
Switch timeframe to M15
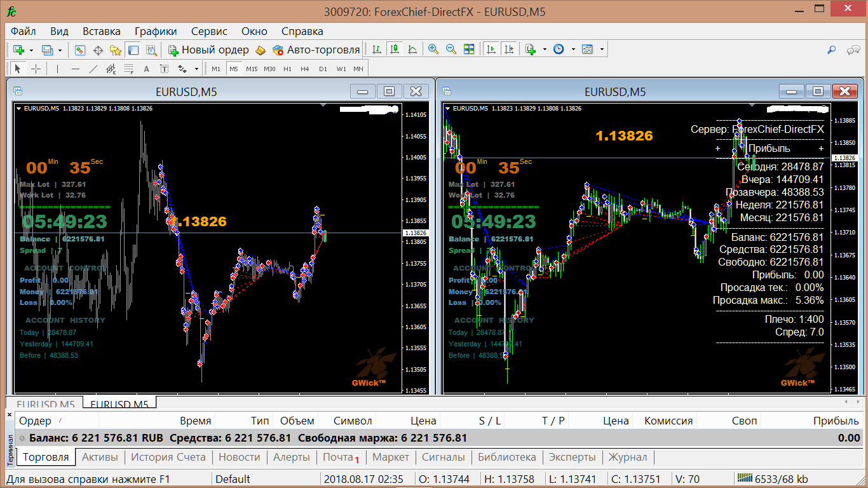coord(252,69)
